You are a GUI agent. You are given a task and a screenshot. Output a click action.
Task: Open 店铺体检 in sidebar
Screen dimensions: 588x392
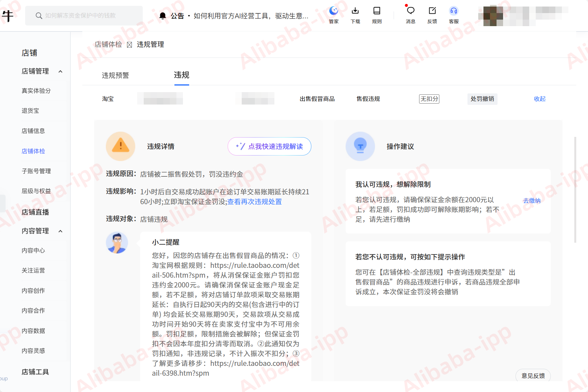click(x=33, y=151)
